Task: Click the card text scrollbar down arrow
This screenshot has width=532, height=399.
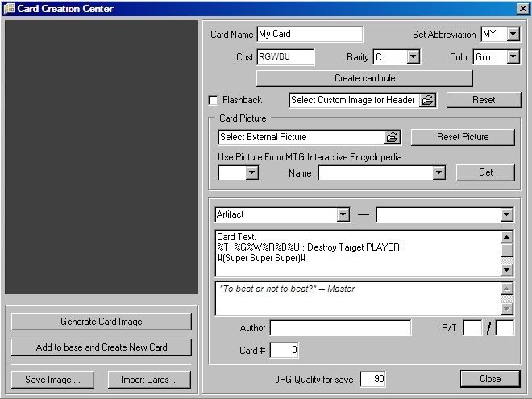Action: click(506, 270)
